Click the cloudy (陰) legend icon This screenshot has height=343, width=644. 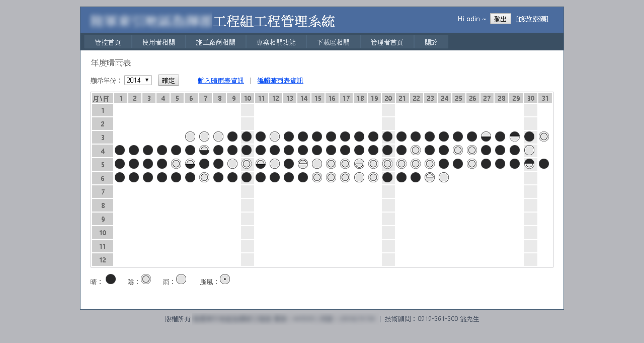pos(146,279)
